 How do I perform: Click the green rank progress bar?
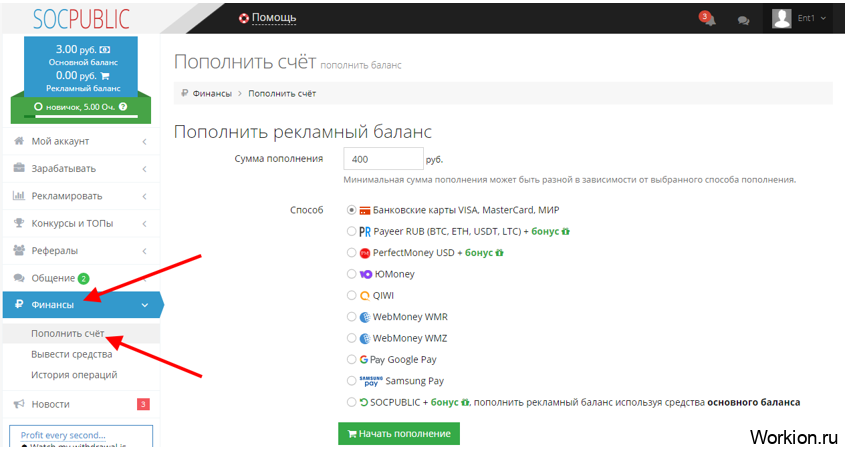[81, 116]
